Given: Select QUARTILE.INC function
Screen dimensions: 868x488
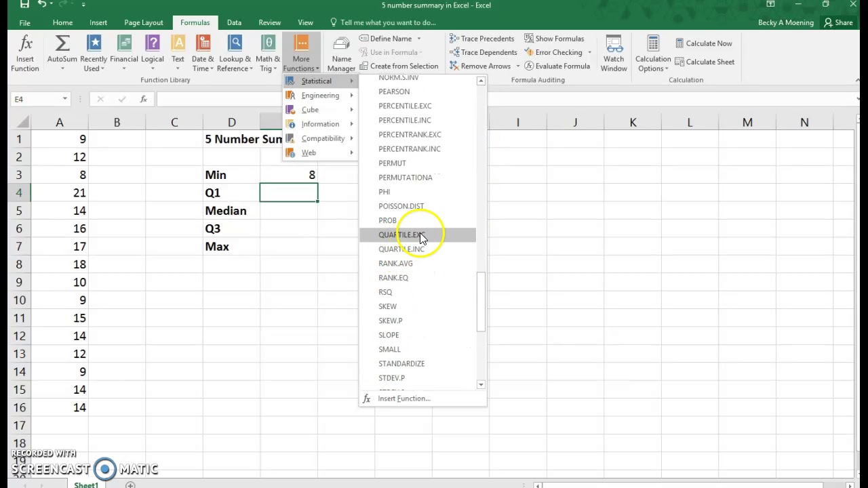Looking at the screenshot, I should point(417,249).
